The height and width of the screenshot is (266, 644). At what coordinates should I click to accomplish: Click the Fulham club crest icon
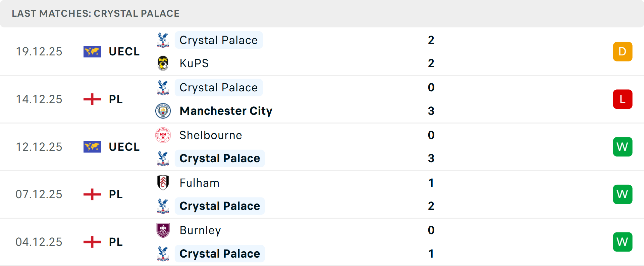[163, 183]
